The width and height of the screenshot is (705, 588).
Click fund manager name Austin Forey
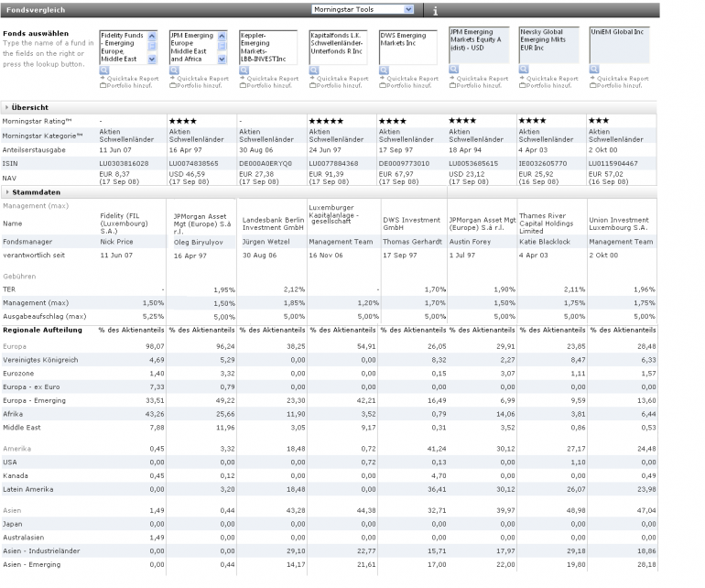(470, 242)
